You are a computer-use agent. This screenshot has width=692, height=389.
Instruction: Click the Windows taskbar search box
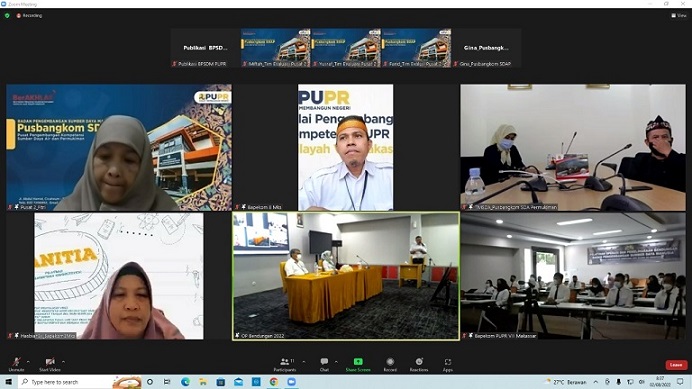[66, 382]
